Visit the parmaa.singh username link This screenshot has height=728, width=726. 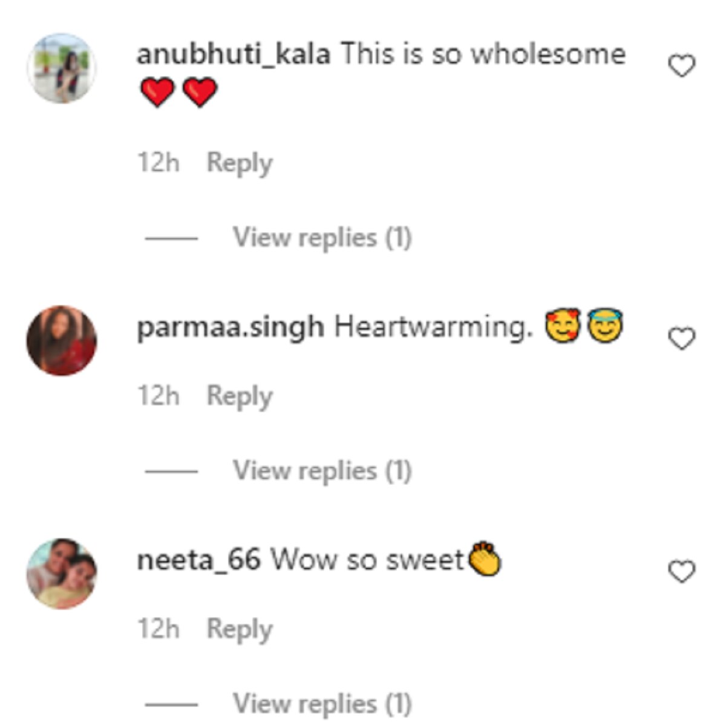[x=231, y=328]
